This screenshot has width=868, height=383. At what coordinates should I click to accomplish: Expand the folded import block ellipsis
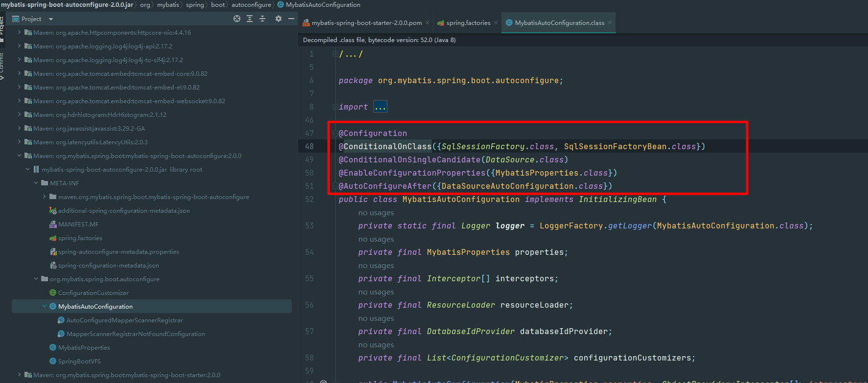(380, 107)
